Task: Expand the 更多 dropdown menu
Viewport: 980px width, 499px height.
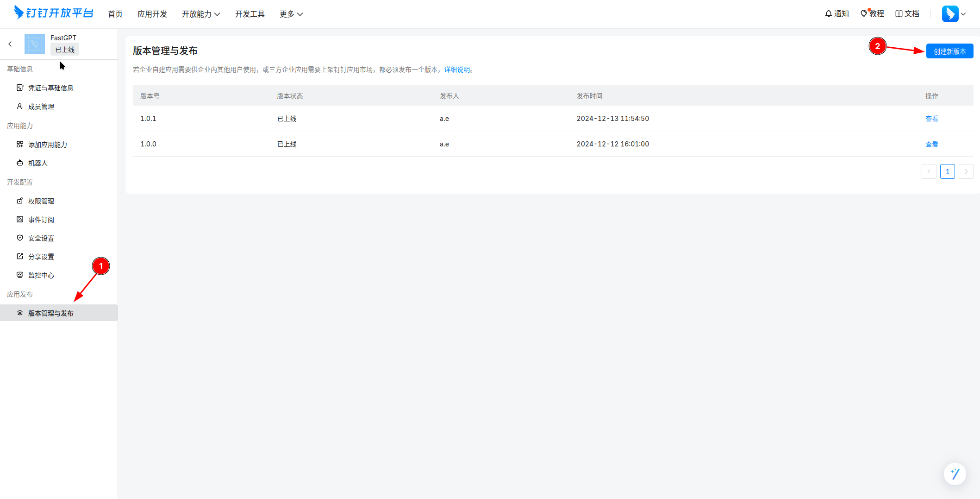Action: 291,14
